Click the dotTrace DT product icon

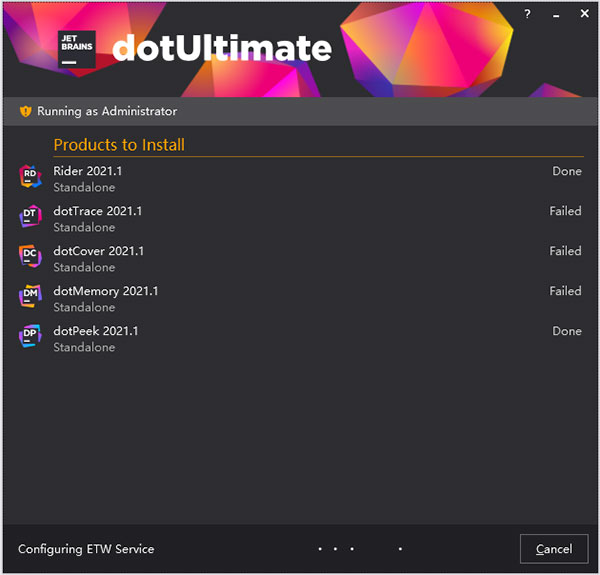(x=30, y=216)
